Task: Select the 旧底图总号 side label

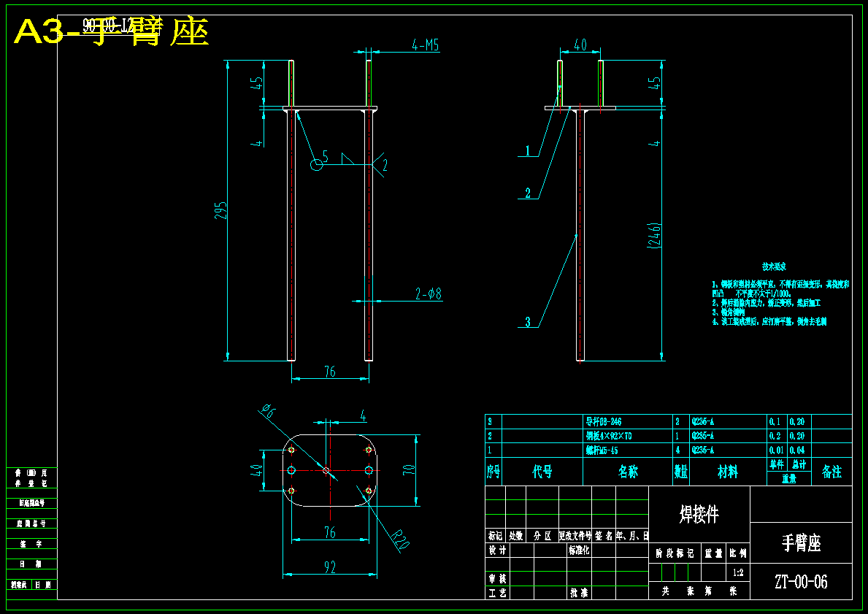Action: (31, 503)
